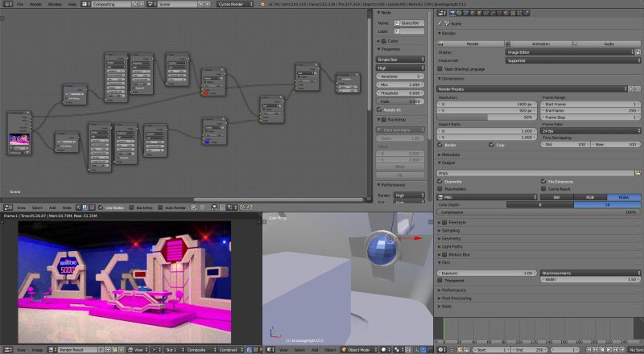Open the Cycles Render engine dropdown
644x354 pixels.
pos(235,4)
